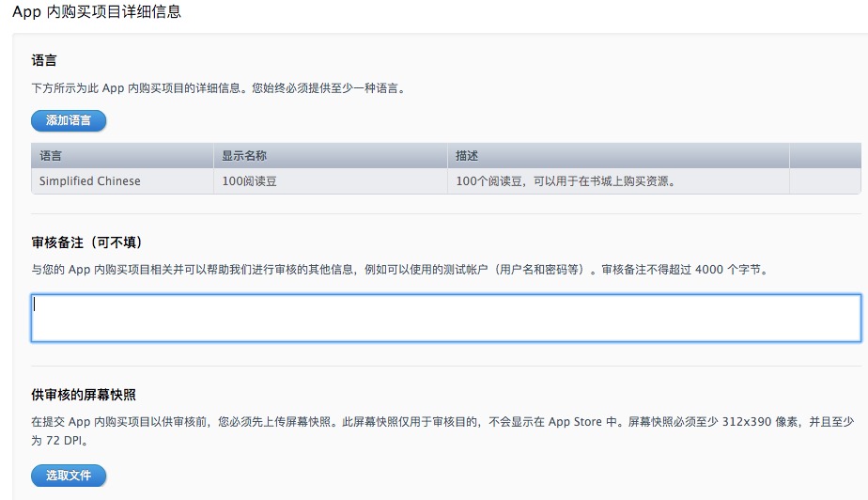Select the Simplified Chinese language row

[90, 181]
